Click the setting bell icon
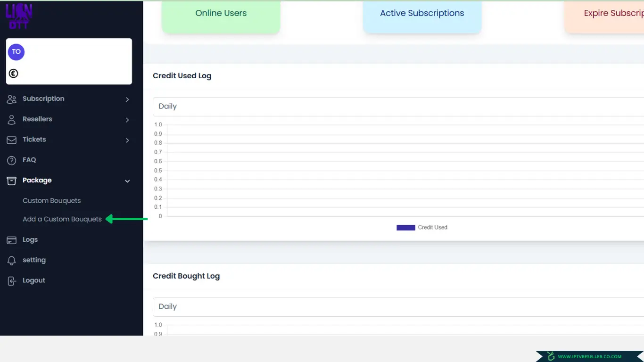 tap(11, 261)
